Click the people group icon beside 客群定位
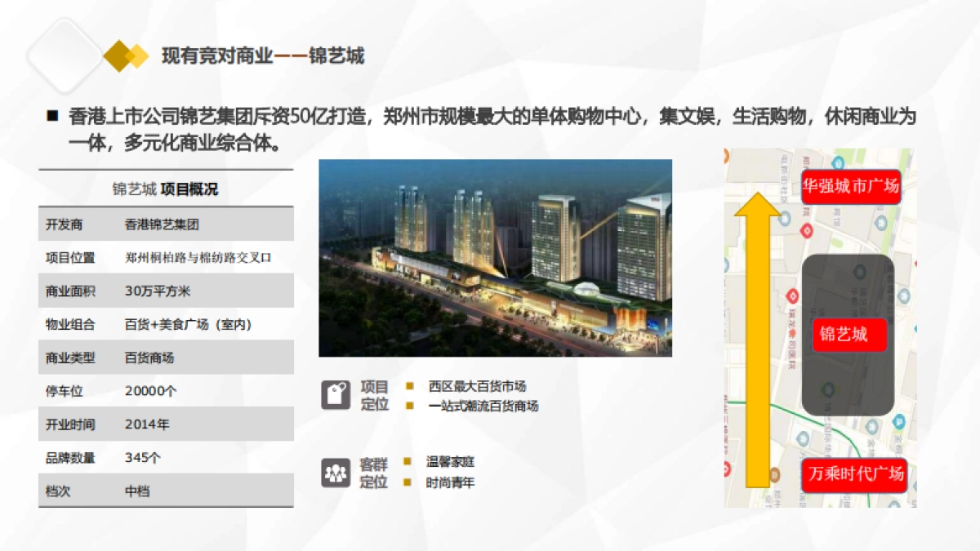 click(338, 471)
